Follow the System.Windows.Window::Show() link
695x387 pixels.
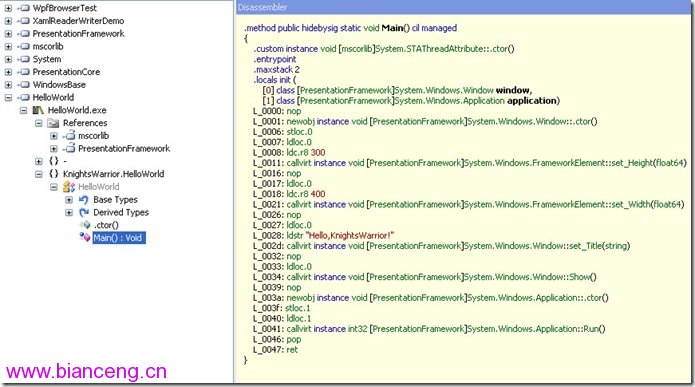tap(532, 277)
